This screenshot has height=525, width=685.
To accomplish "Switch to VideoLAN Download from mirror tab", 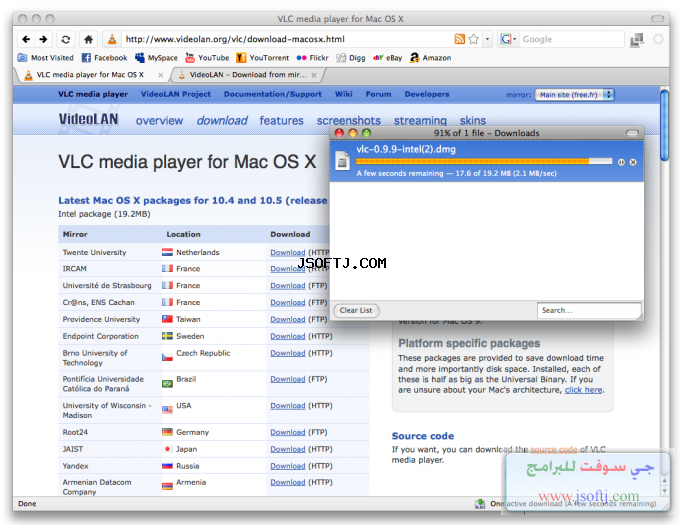I will (x=248, y=75).
